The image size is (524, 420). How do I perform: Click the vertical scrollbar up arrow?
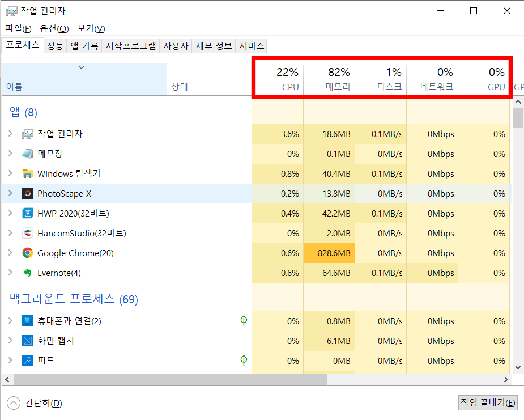[x=518, y=102]
